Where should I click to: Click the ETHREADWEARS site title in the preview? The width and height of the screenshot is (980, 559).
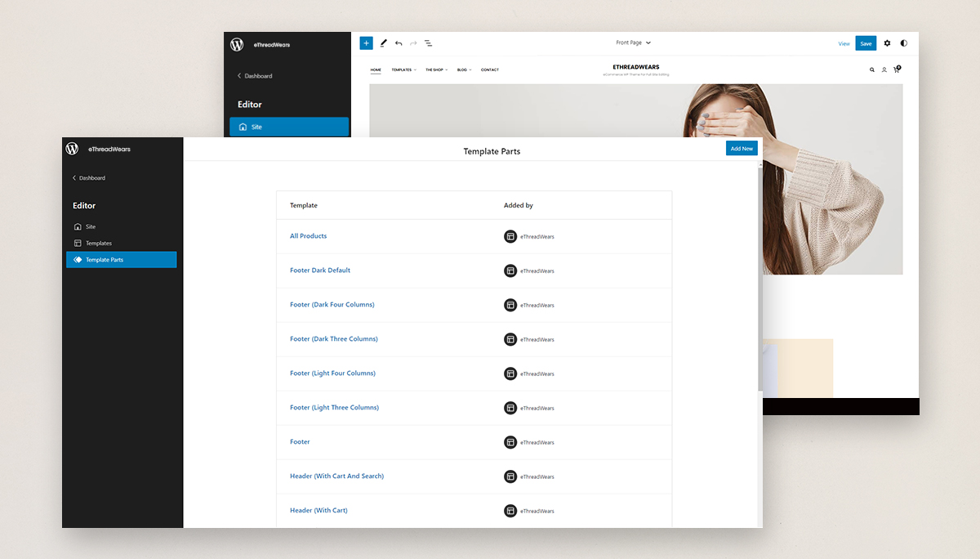tap(635, 67)
